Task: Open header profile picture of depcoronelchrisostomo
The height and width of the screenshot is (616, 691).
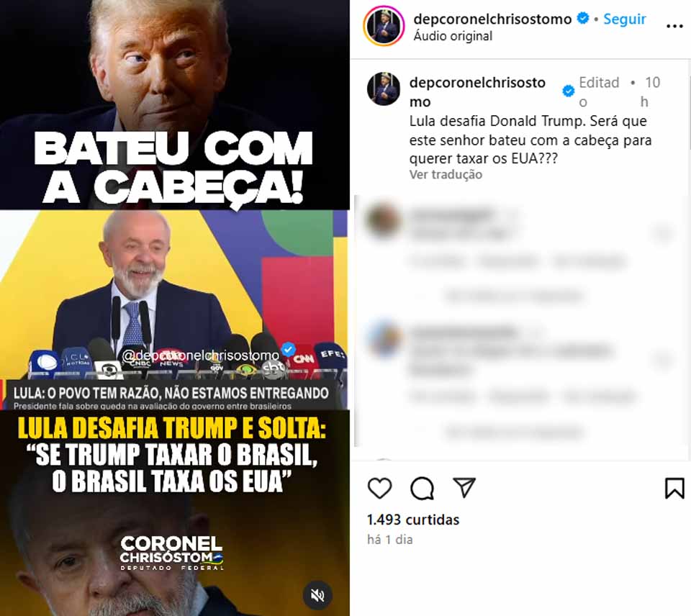Action: tap(384, 26)
